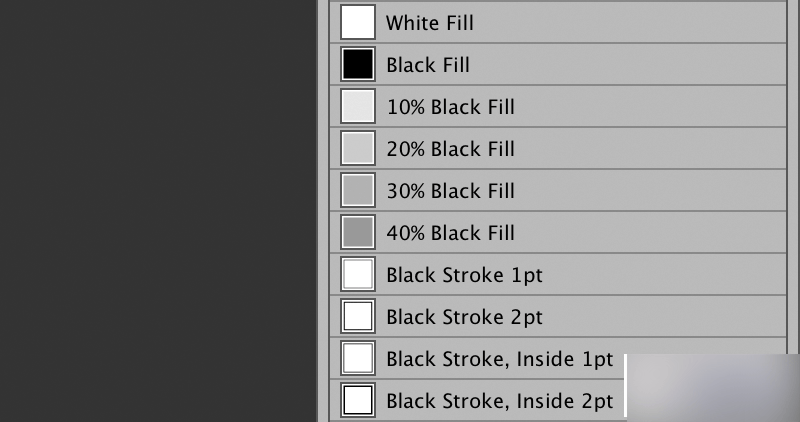Select the Black Stroke, Inside 2pt label
800x422 pixels.
click(500, 401)
